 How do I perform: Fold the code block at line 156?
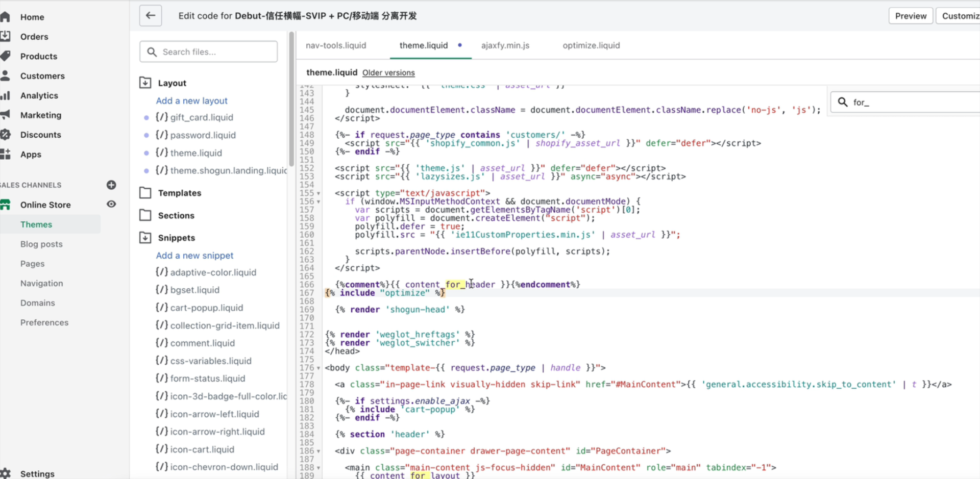pyautogui.click(x=318, y=201)
